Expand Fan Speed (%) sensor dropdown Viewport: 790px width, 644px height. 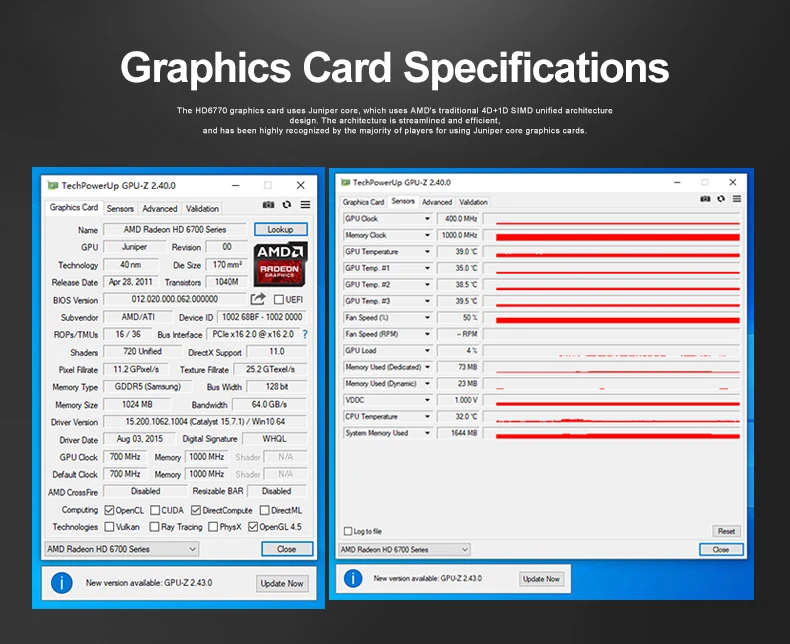(x=427, y=318)
